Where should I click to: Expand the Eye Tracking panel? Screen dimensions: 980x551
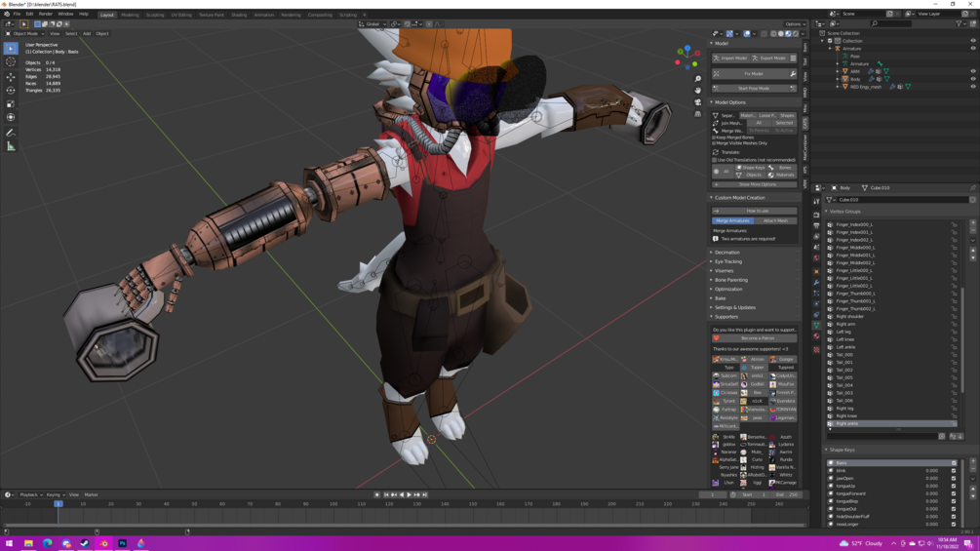point(755,261)
